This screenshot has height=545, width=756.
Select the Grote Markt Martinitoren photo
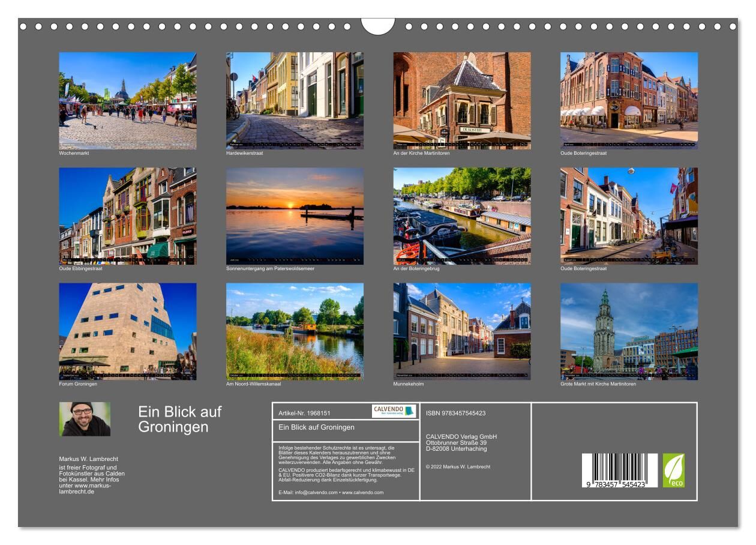(629, 331)
